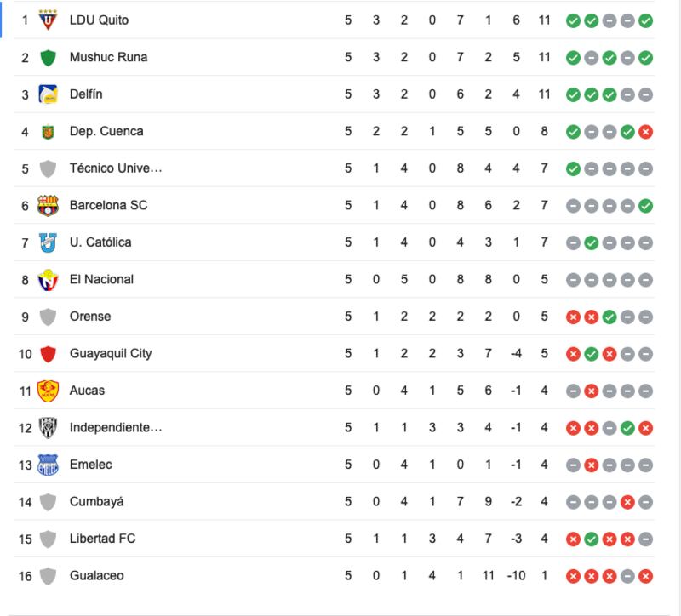Click the Delfín team logo
Screen dimensions: 681x616
(48, 94)
